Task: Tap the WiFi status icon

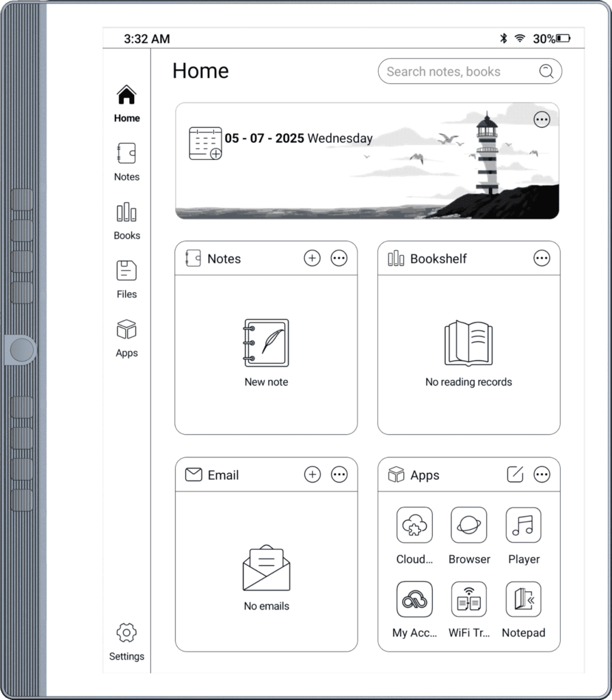Action: coord(520,38)
